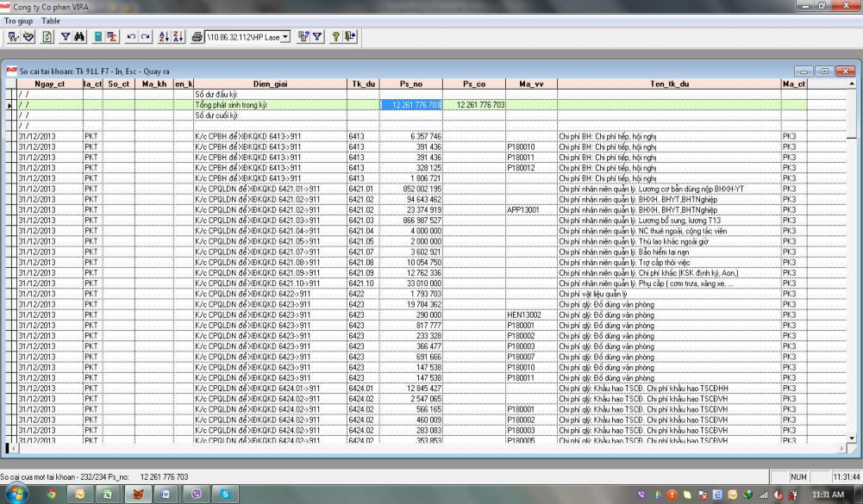Screen dimensions: 863x504
Task: Click the yellow question mark help icon
Action: pos(336,37)
